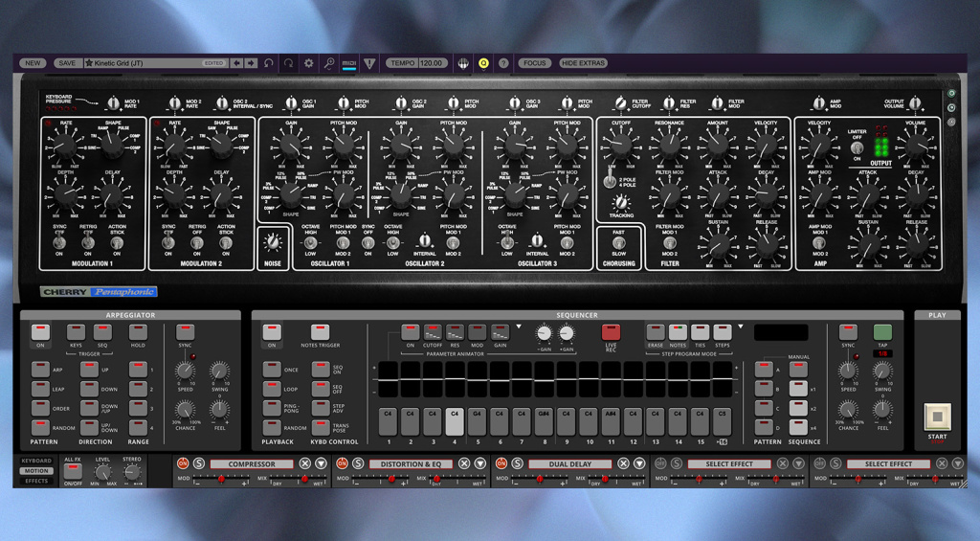Click the star favorite icon beside Kinetic Grid
The height and width of the screenshot is (541, 980).
click(x=89, y=63)
